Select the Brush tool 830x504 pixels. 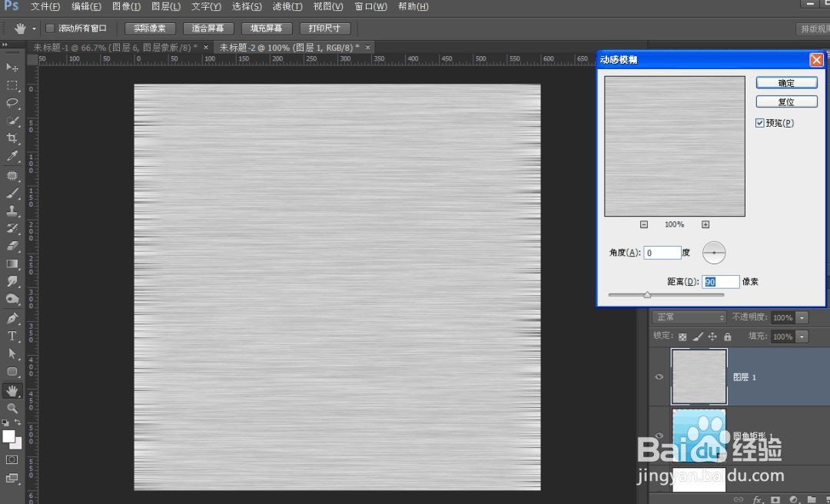tap(12, 194)
